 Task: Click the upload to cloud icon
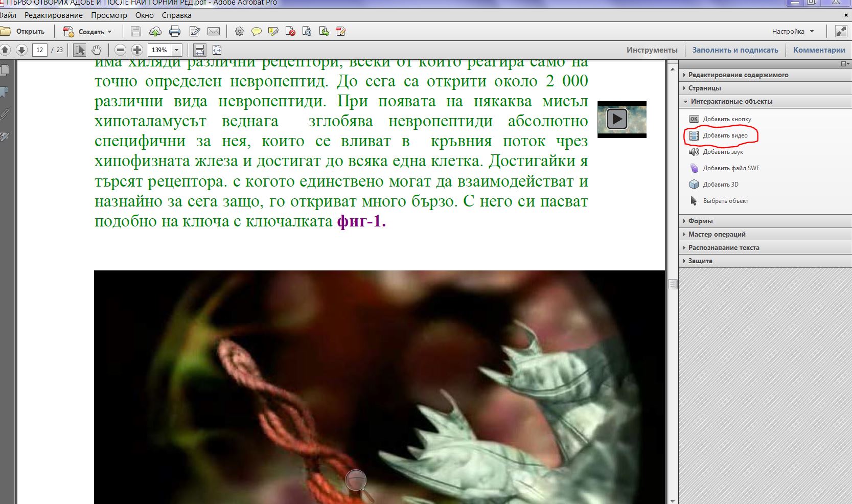pos(155,32)
